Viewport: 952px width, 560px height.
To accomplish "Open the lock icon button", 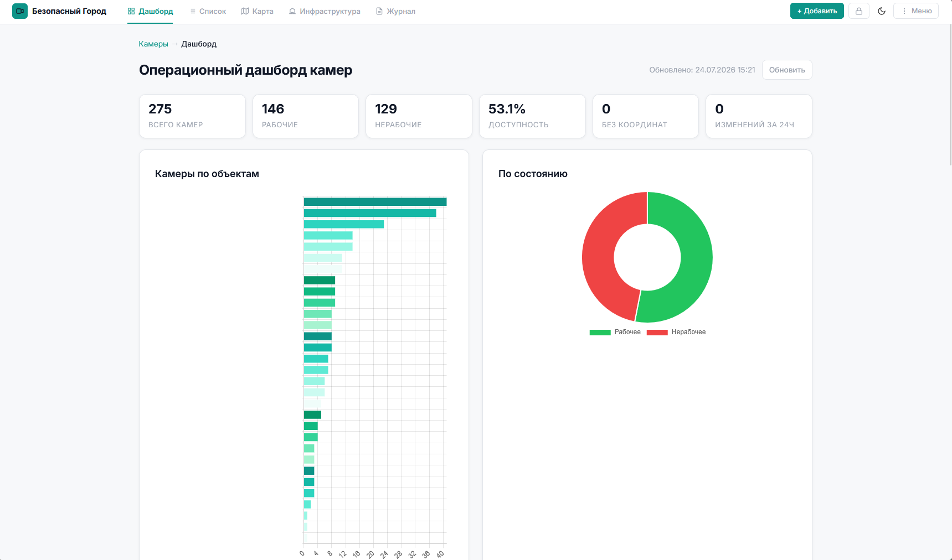I will pyautogui.click(x=859, y=11).
